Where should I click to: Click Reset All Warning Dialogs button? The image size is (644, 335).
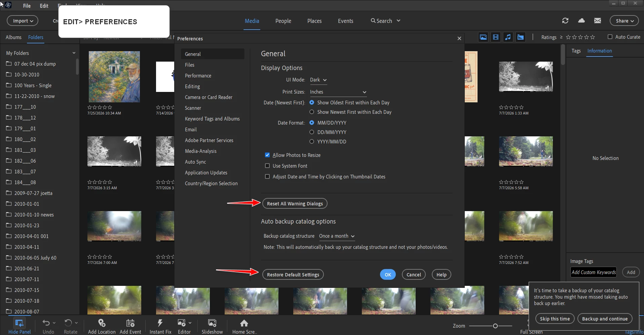[x=295, y=204]
